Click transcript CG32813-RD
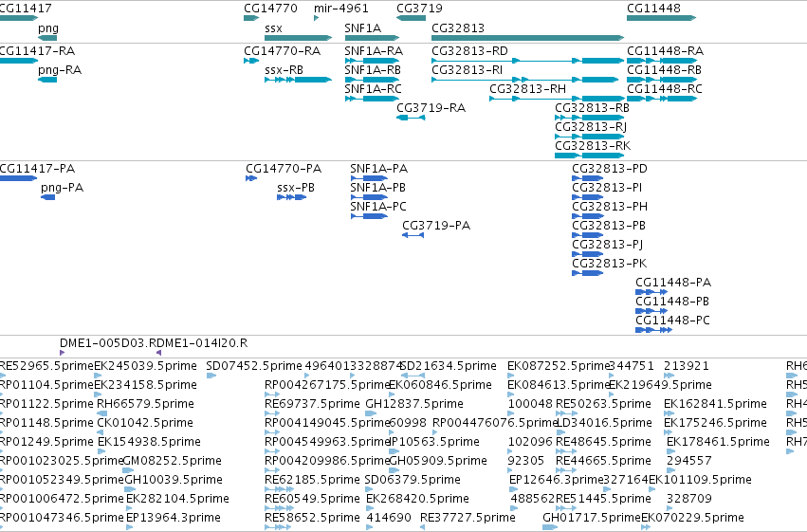Viewport: 807px width, 532px height. (x=527, y=61)
